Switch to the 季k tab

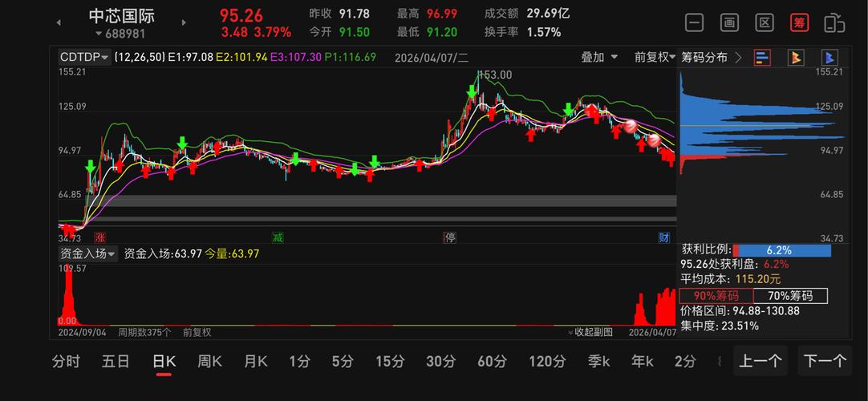click(599, 362)
